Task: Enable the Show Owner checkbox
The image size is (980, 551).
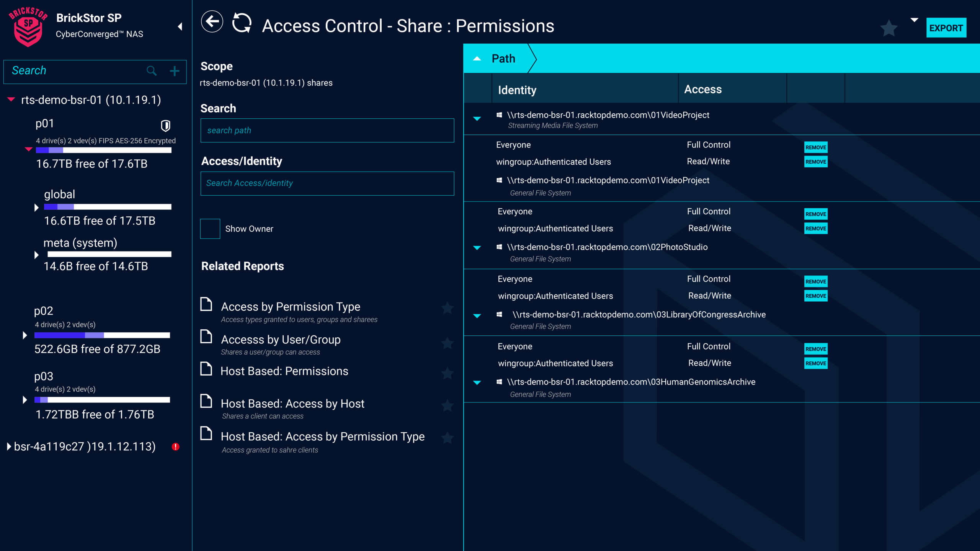Action: (210, 229)
